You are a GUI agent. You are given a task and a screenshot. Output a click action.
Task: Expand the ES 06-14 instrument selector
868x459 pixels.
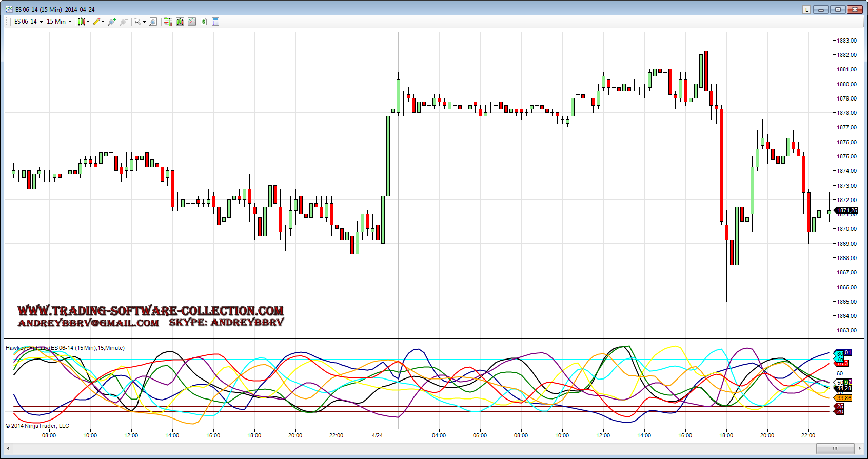coord(28,22)
